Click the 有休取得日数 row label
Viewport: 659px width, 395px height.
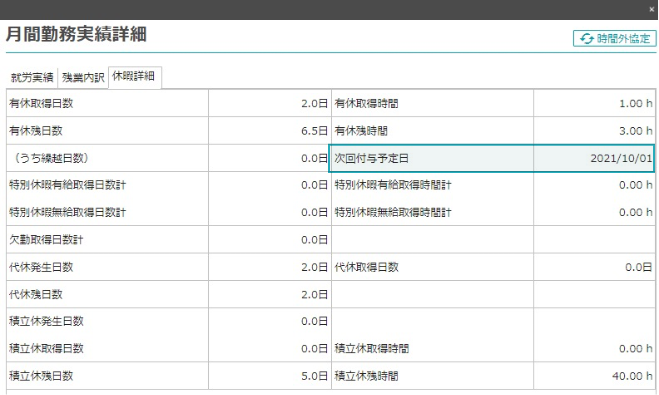point(41,103)
